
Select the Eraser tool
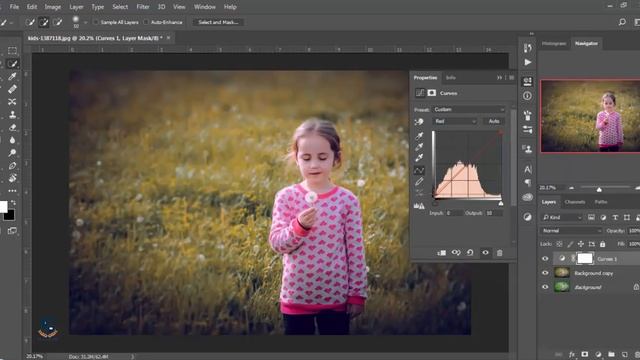[12, 127]
